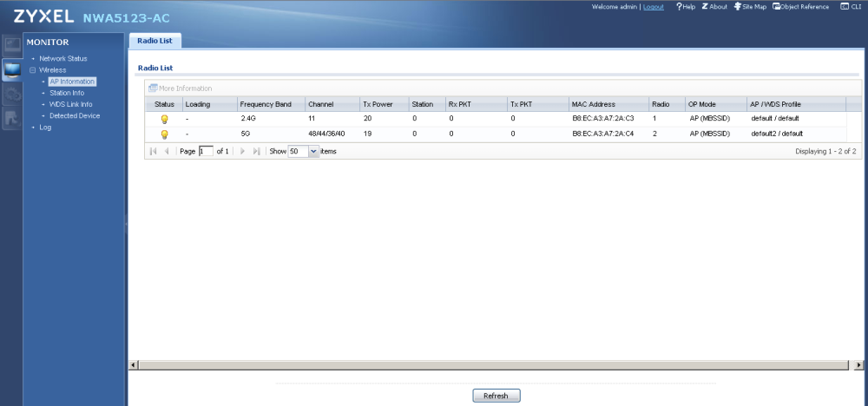Click the default / default profile cell
The height and width of the screenshot is (406, 868).
pos(775,118)
